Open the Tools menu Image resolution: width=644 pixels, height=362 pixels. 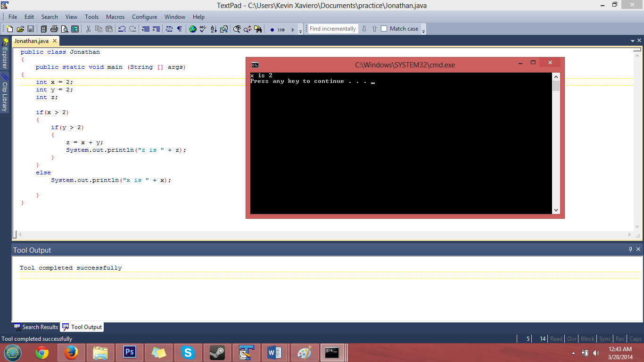(91, 16)
